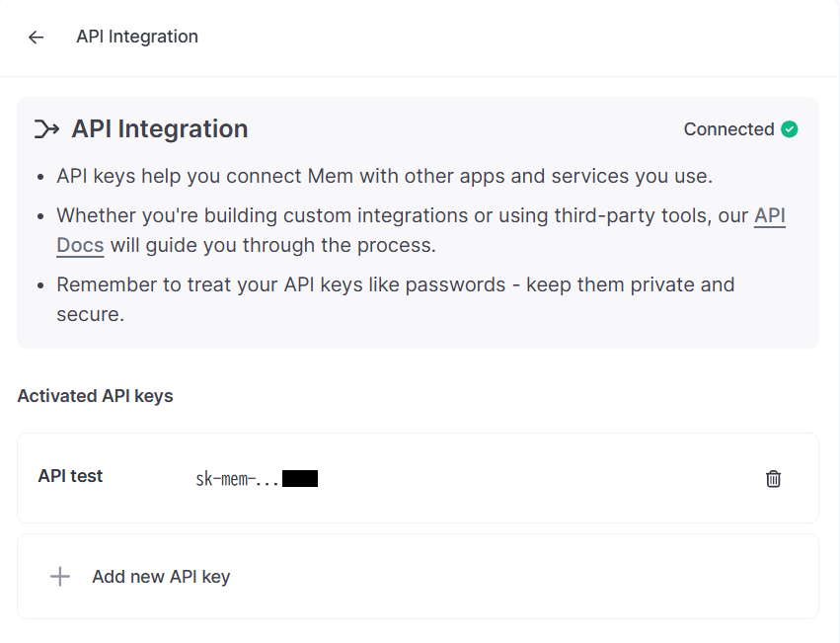Click the sk-mem-... key prefix text
The height and width of the screenshot is (643, 840).
237,480
